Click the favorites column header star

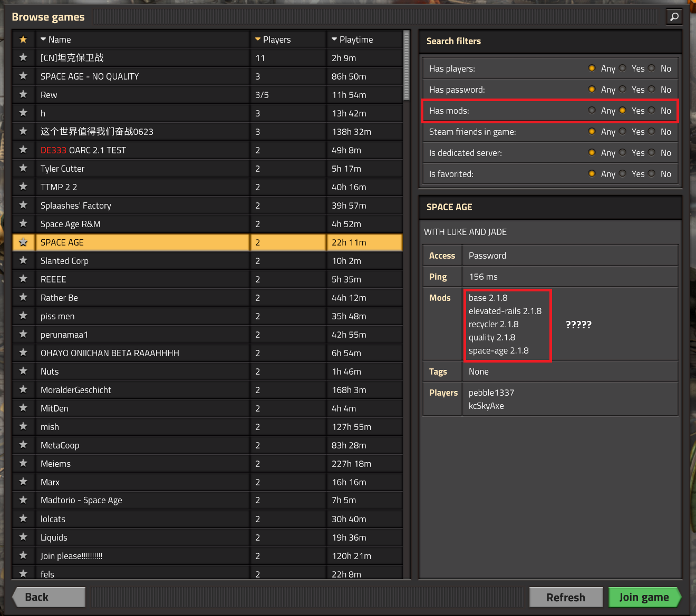tap(23, 40)
